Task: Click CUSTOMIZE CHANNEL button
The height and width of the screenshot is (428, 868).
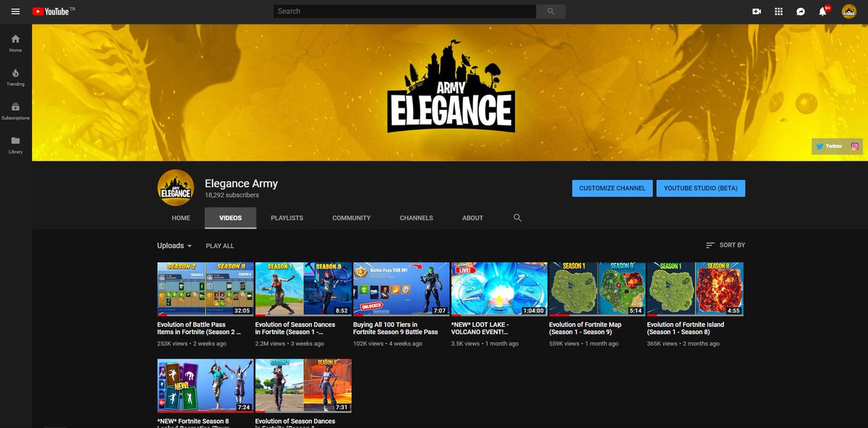Action: click(613, 188)
